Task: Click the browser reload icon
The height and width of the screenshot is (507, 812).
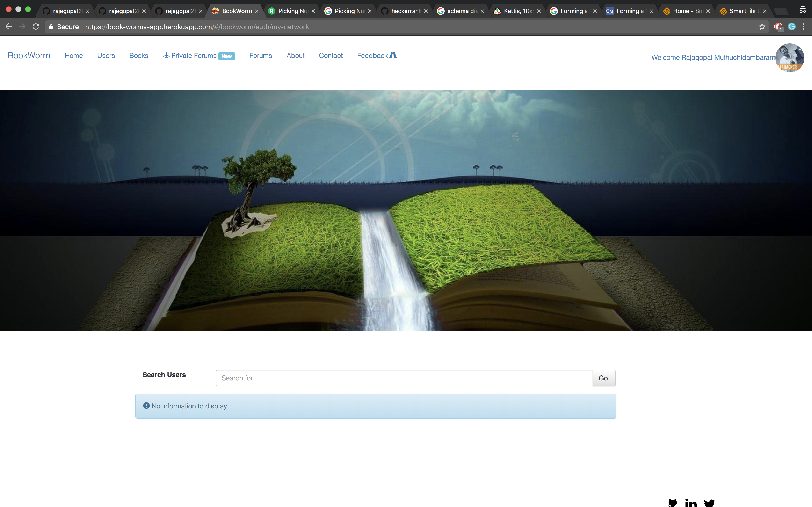Action: click(36, 27)
